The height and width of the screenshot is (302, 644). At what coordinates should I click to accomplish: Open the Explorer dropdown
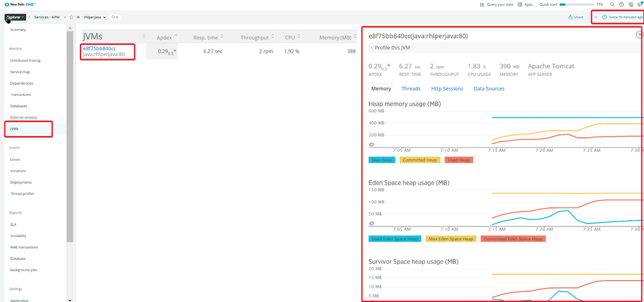(x=15, y=17)
